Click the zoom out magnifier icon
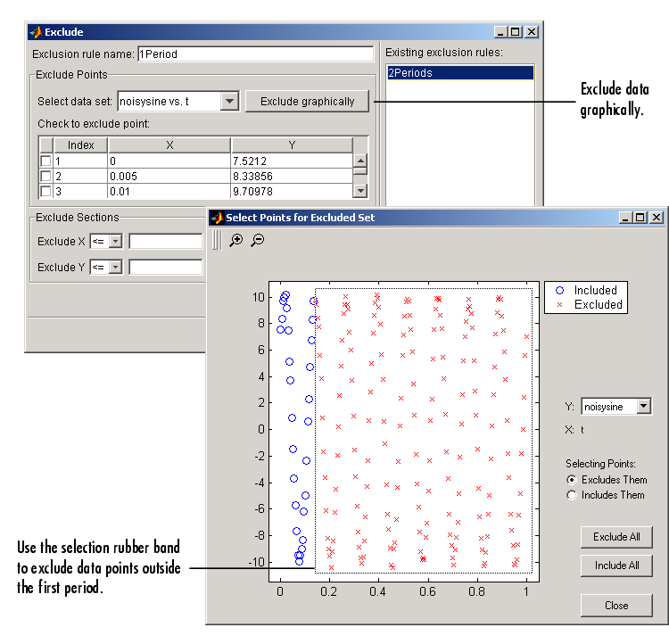 (x=258, y=240)
